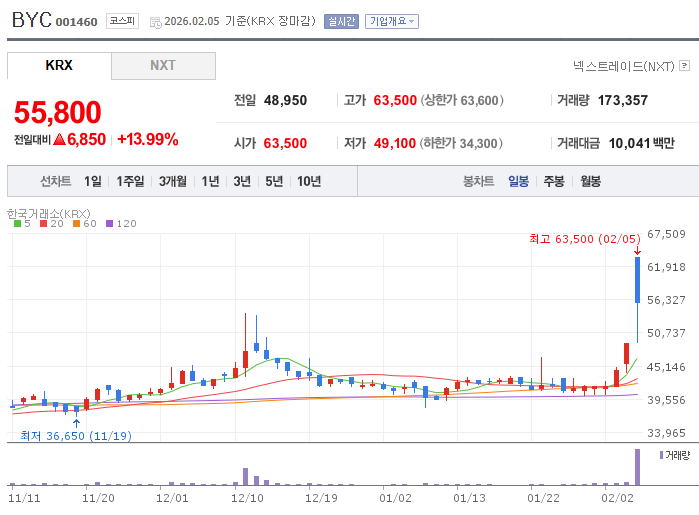699x515 pixels.
Task: Click the purple 120-day moving average swatch
Action: point(109,223)
